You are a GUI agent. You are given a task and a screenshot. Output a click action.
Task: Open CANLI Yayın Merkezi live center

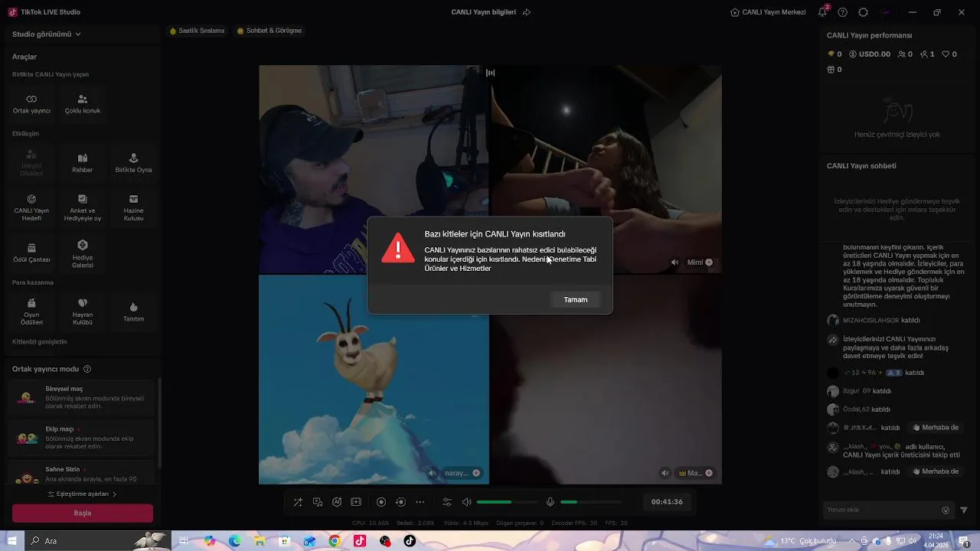768,12
